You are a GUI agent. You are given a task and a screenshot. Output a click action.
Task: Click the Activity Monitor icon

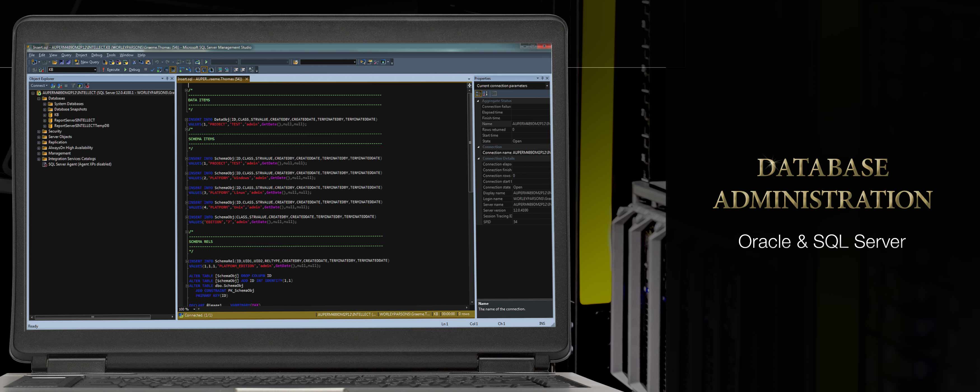pyautogui.click(x=197, y=62)
